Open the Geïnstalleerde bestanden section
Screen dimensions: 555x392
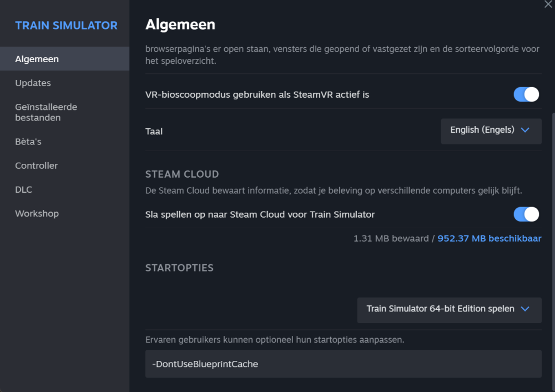click(46, 112)
